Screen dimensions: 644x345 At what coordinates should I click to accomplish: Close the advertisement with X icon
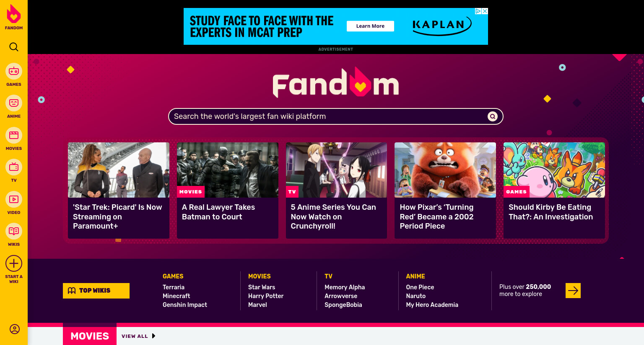tap(485, 11)
